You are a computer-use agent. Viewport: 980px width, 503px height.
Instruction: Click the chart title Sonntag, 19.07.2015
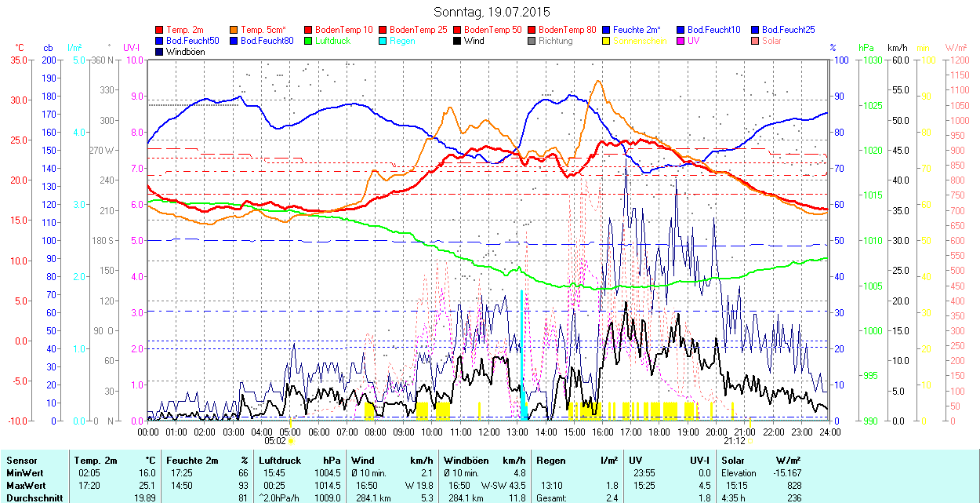(x=492, y=13)
